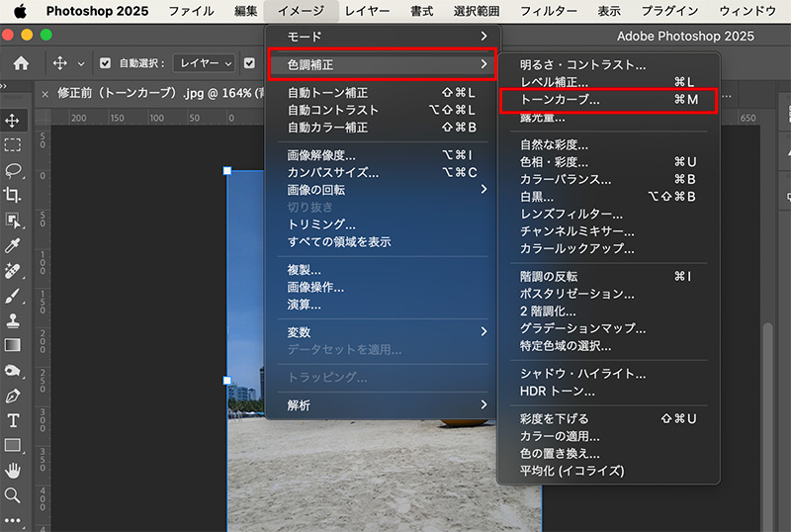791x532 pixels.
Task: Choose 白黒... from the submenu
Action: 608,197
